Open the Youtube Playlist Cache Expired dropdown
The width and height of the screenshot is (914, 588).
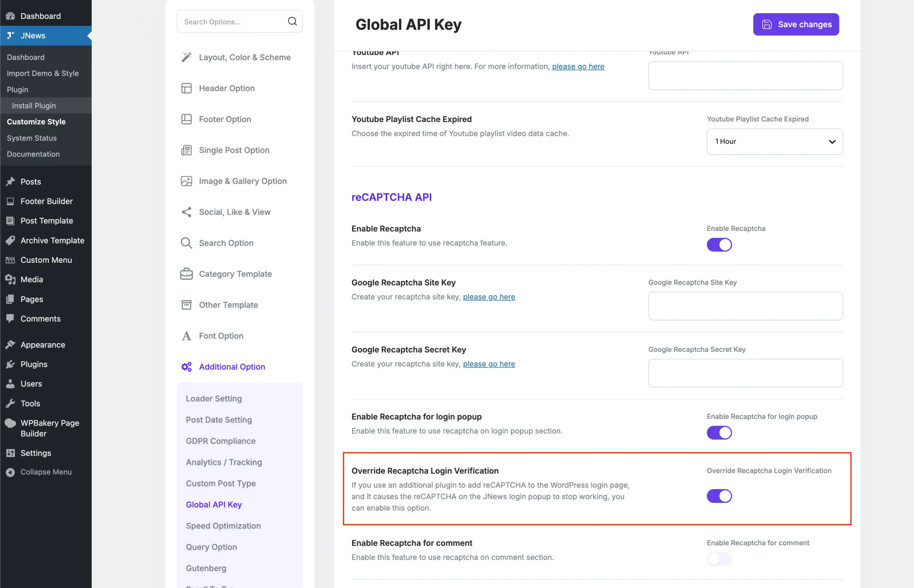775,142
